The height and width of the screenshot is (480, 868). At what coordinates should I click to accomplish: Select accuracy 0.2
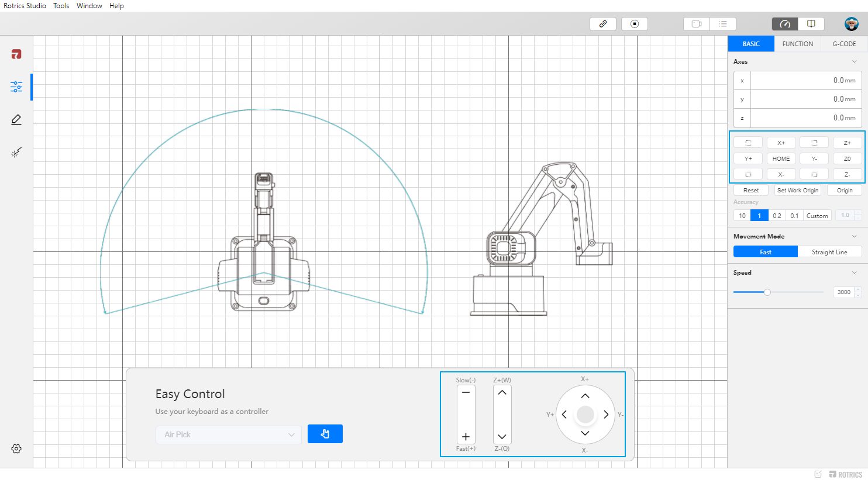(777, 216)
